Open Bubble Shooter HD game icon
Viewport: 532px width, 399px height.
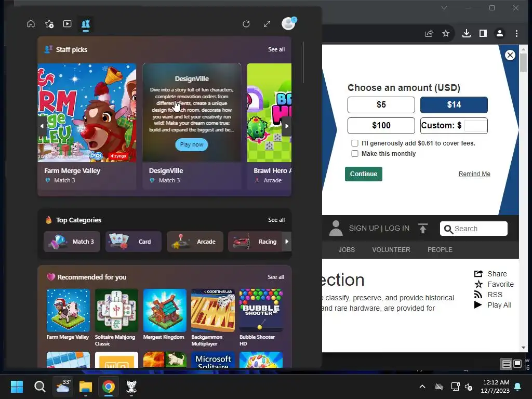pyautogui.click(x=261, y=310)
